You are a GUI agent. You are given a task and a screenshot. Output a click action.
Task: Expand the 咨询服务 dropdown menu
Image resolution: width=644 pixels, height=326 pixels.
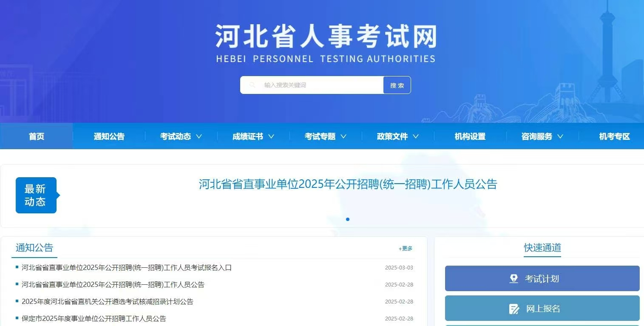pos(541,136)
